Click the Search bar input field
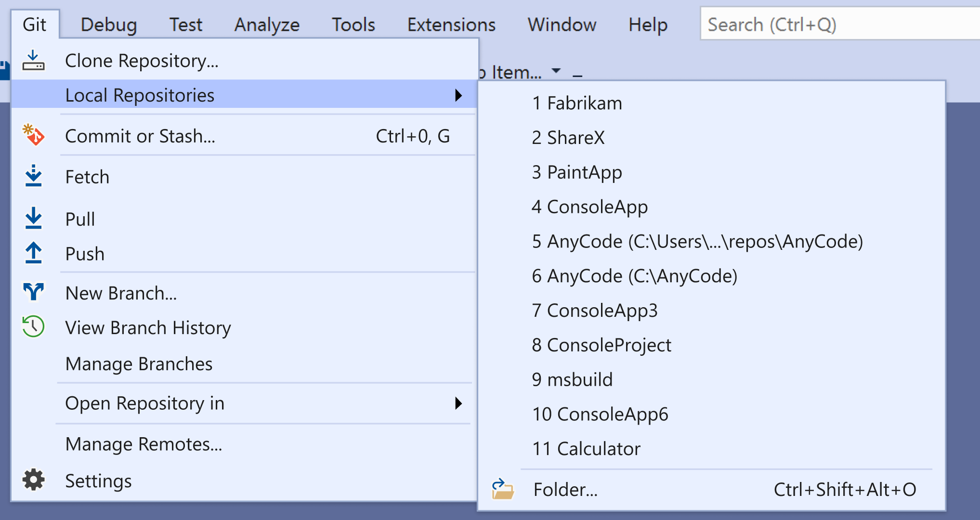 [x=836, y=25]
